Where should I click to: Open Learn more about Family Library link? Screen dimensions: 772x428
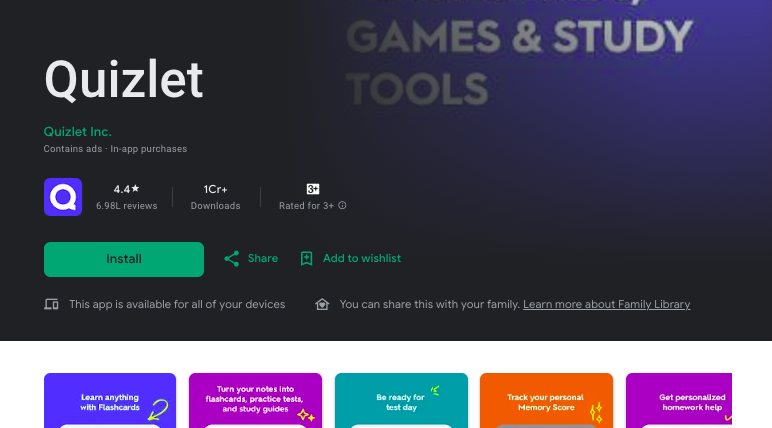click(607, 304)
